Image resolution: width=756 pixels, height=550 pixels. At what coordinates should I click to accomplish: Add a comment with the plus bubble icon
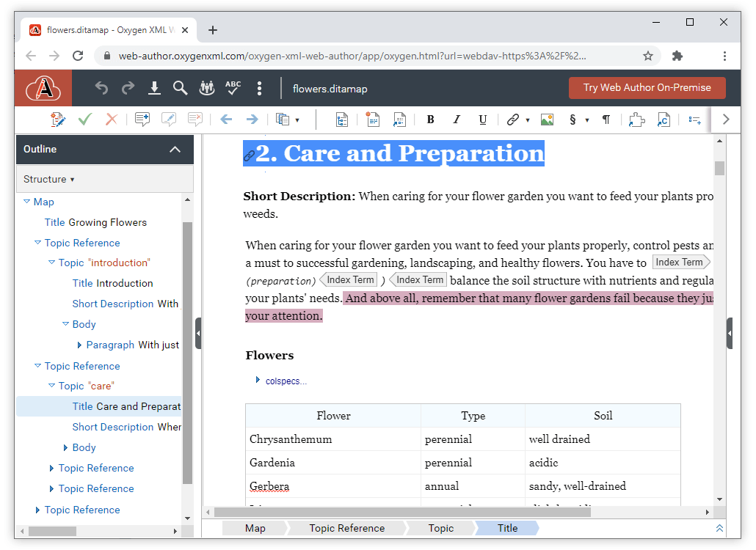[x=142, y=120]
